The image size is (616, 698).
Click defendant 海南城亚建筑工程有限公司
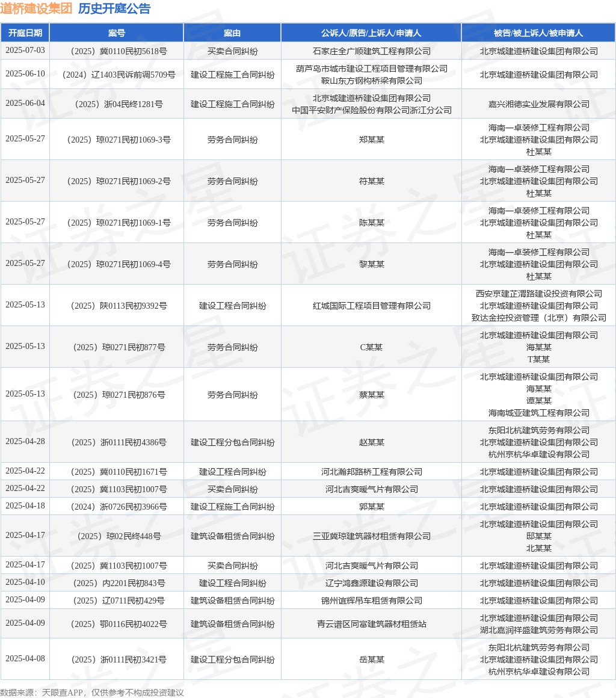(x=538, y=413)
